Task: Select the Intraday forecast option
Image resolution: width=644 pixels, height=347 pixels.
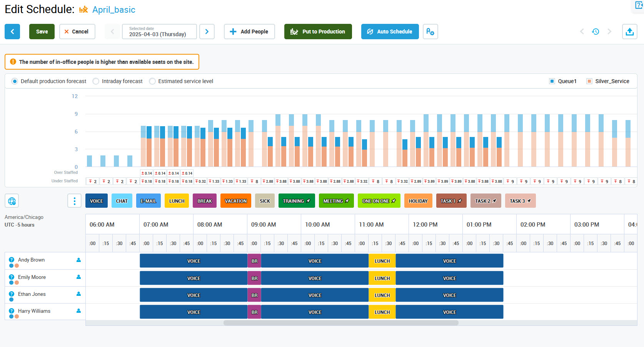Action: click(96, 81)
